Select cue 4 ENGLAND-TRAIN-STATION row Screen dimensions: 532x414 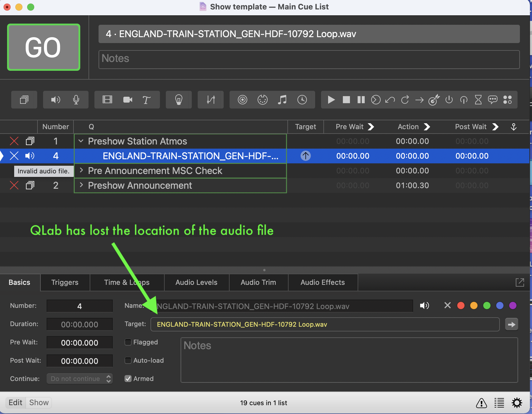pyautogui.click(x=264, y=156)
